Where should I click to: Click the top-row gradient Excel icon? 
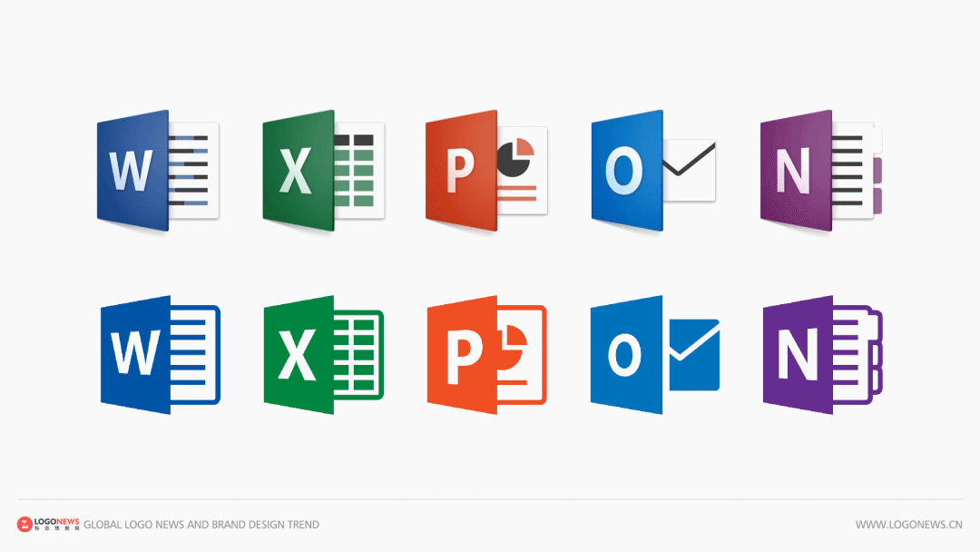tap(323, 171)
